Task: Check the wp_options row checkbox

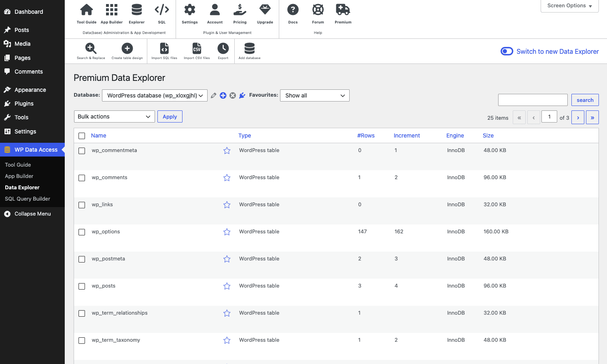Action: [x=82, y=232]
